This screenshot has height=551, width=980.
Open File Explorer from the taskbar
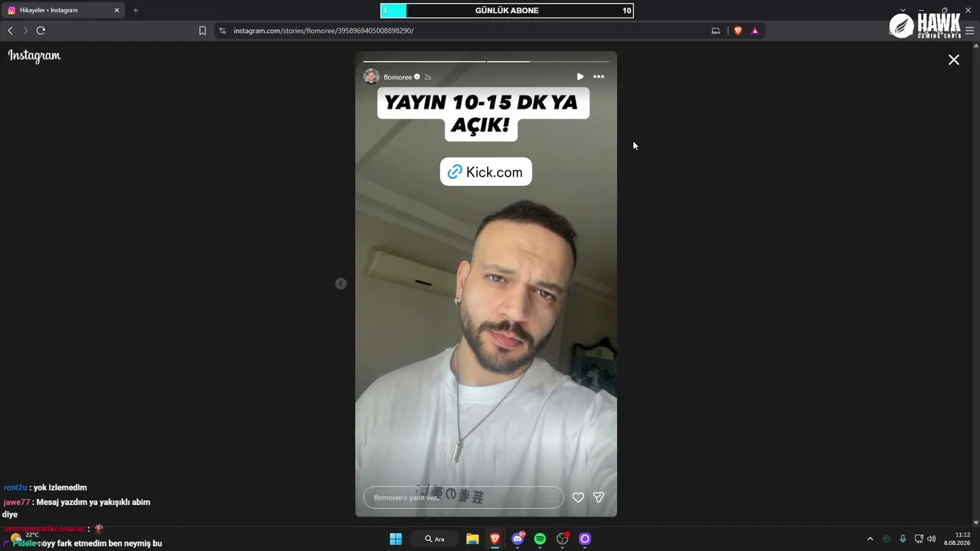(472, 539)
